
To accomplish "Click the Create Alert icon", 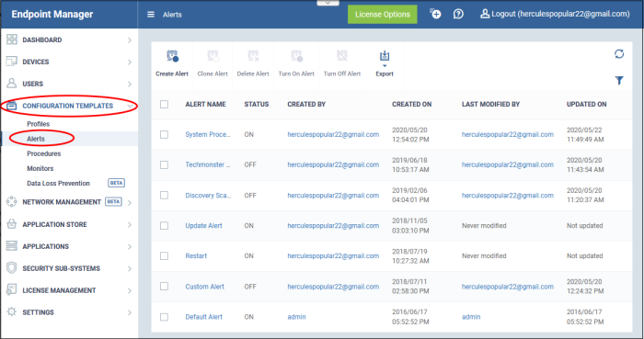I will click(x=172, y=56).
